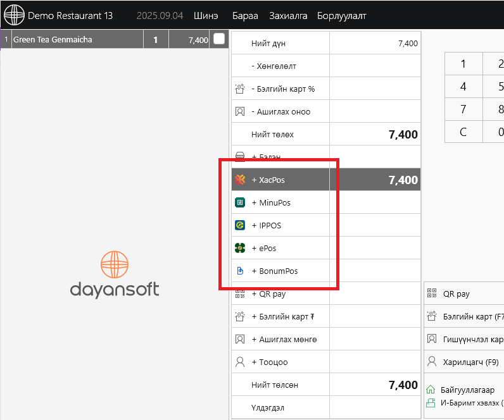
Task: Click the date 2025.09.04 in header
Action: 160,16
